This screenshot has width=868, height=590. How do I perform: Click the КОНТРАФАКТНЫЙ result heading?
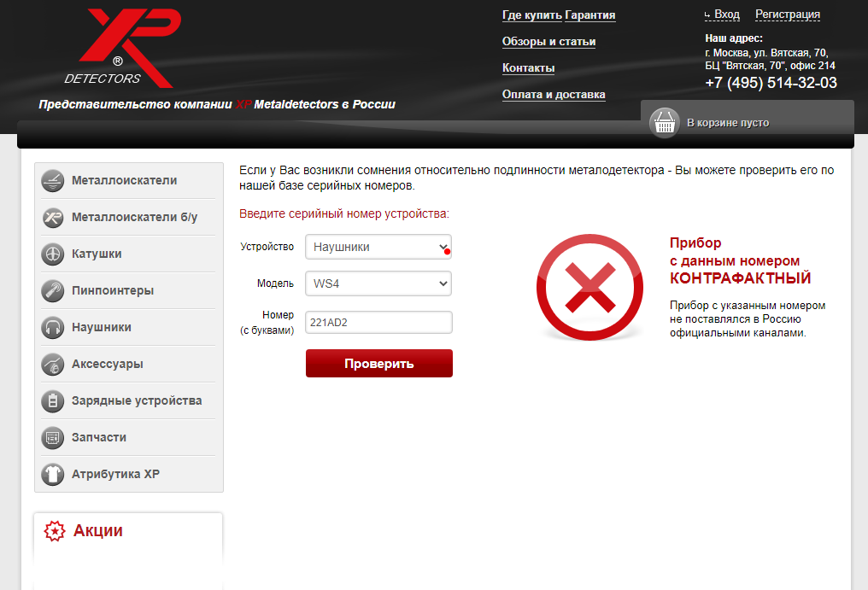tap(740, 277)
